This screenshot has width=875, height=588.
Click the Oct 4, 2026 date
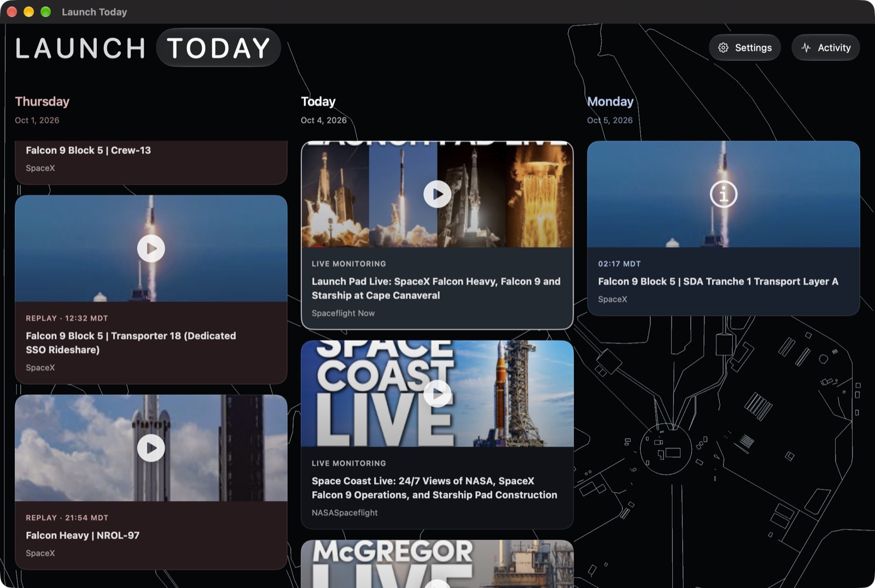(x=324, y=120)
